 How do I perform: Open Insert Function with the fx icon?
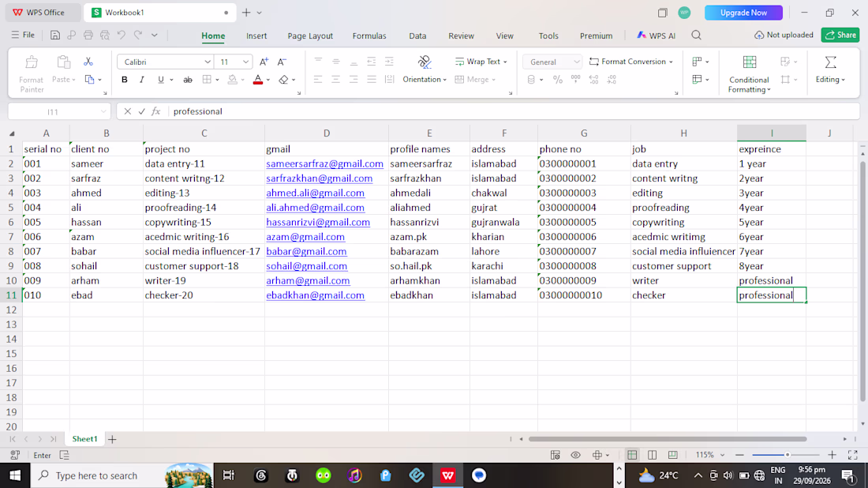[156, 111]
